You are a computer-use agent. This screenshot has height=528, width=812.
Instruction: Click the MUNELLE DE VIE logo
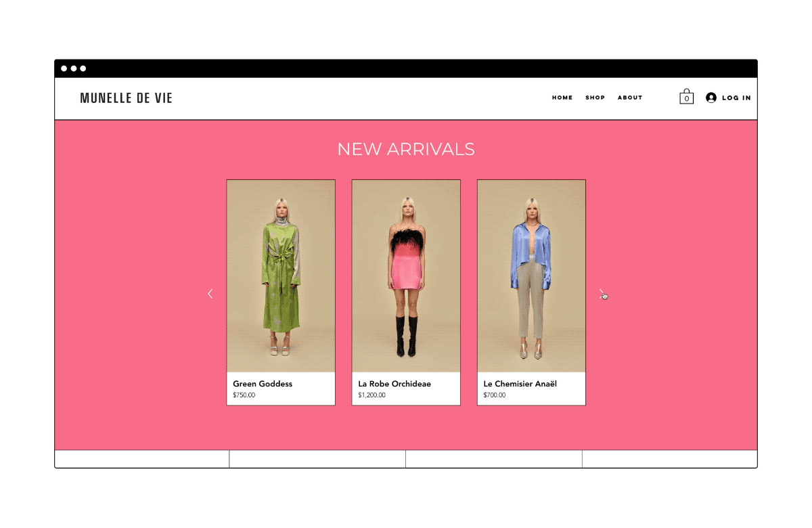click(x=127, y=98)
